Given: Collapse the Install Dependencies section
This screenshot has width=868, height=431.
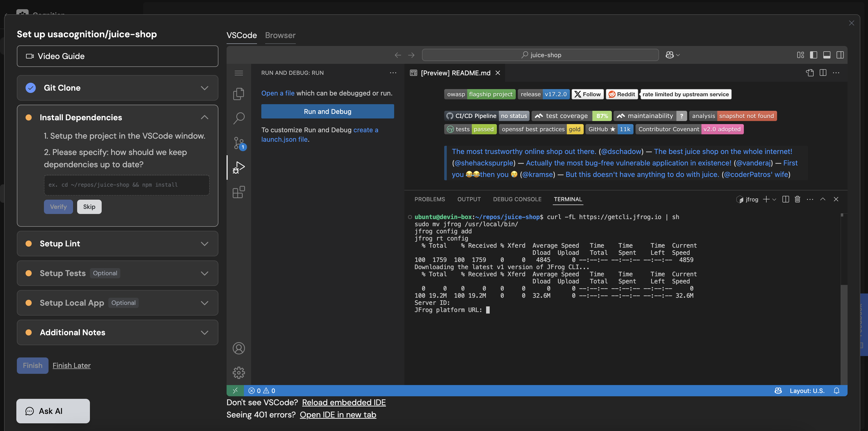Looking at the screenshot, I should click(x=204, y=117).
